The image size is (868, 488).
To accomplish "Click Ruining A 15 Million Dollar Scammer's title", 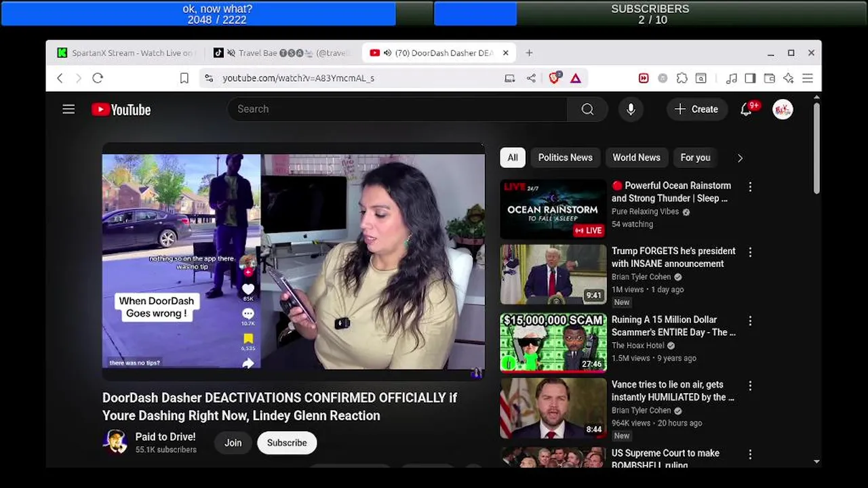I will 673,326.
